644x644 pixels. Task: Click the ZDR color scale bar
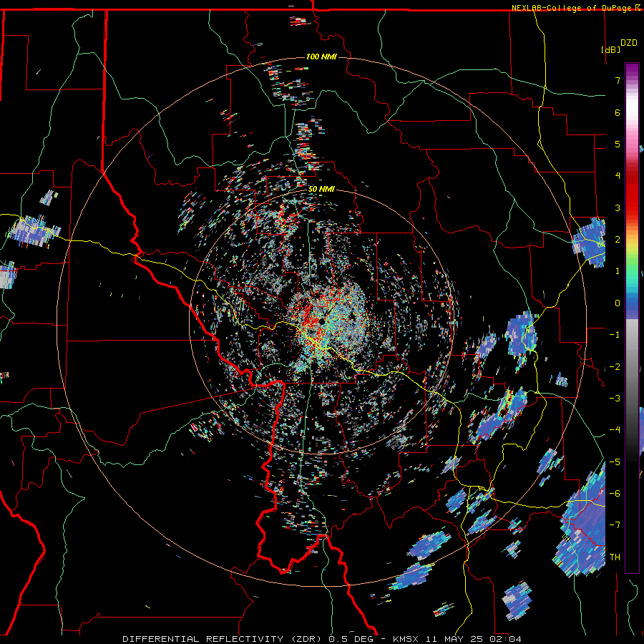click(632, 318)
